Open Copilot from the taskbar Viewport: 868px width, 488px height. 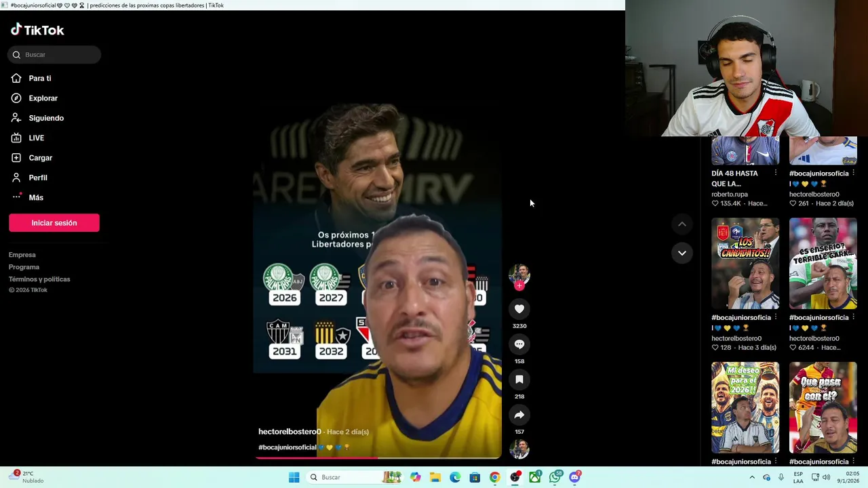[x=415, y=477]
